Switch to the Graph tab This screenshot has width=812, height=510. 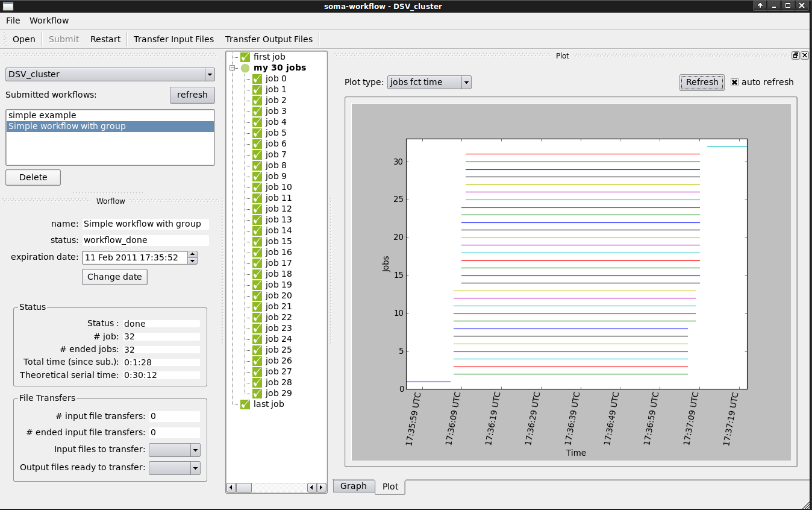[x=353, y=486]
